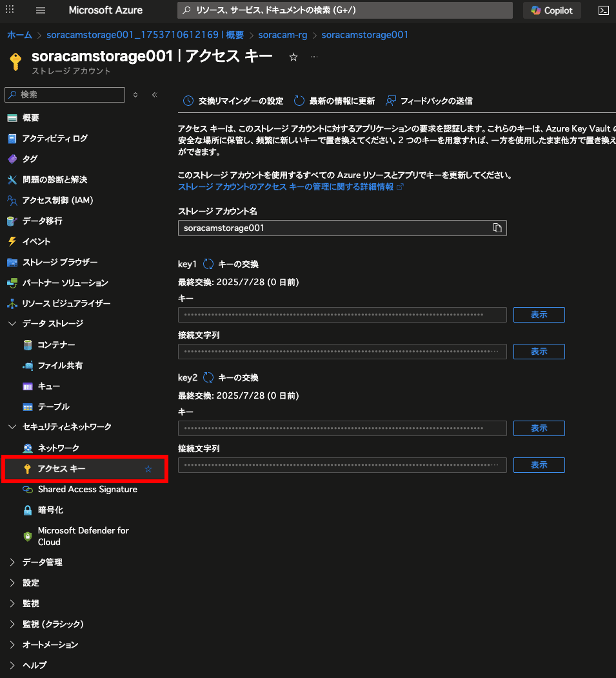This screenshot has height=678, width=616.
Task: Rotate key2 with キーの交換
Action: [231, 378]
